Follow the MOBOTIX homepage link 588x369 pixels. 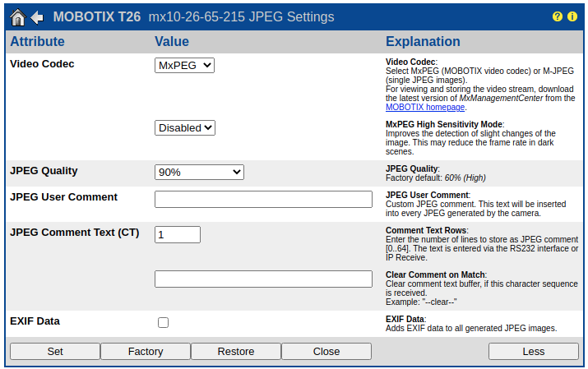point(425,107)
